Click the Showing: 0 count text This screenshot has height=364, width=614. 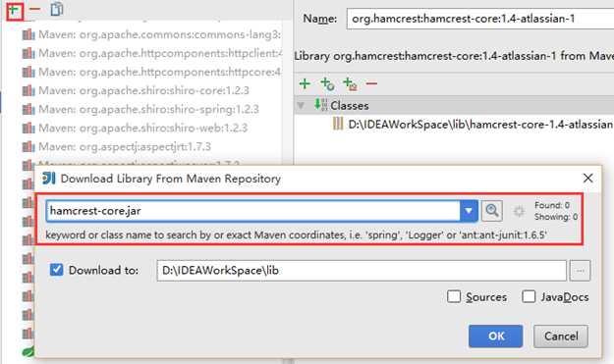556,217
